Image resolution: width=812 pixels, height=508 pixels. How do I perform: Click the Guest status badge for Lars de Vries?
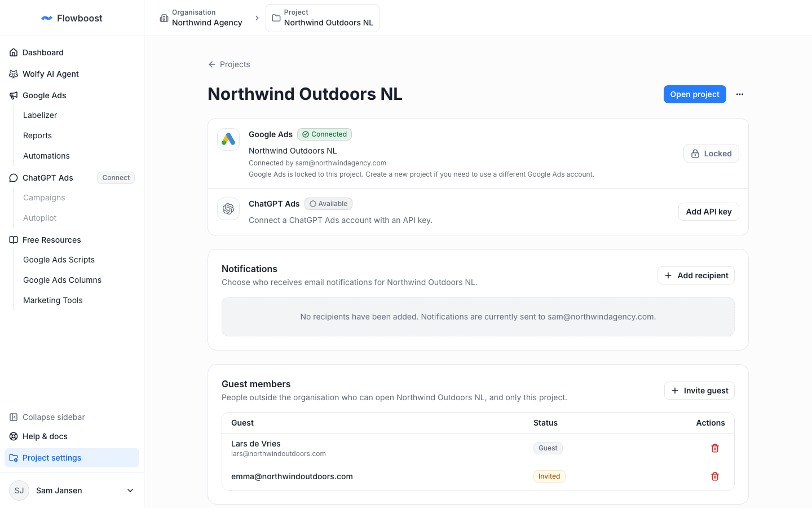(x=548, y=448)
